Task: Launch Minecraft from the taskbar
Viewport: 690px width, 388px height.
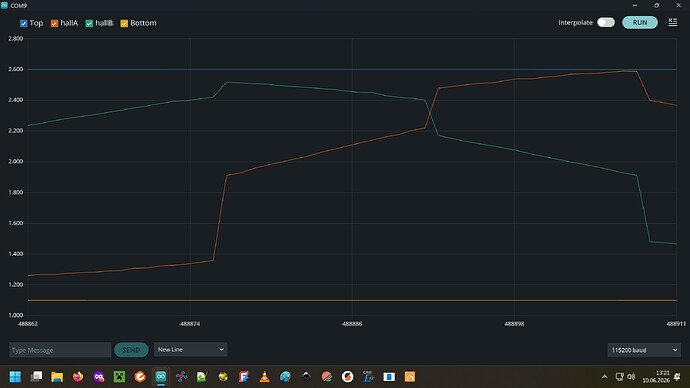Action: click(119, 377)
